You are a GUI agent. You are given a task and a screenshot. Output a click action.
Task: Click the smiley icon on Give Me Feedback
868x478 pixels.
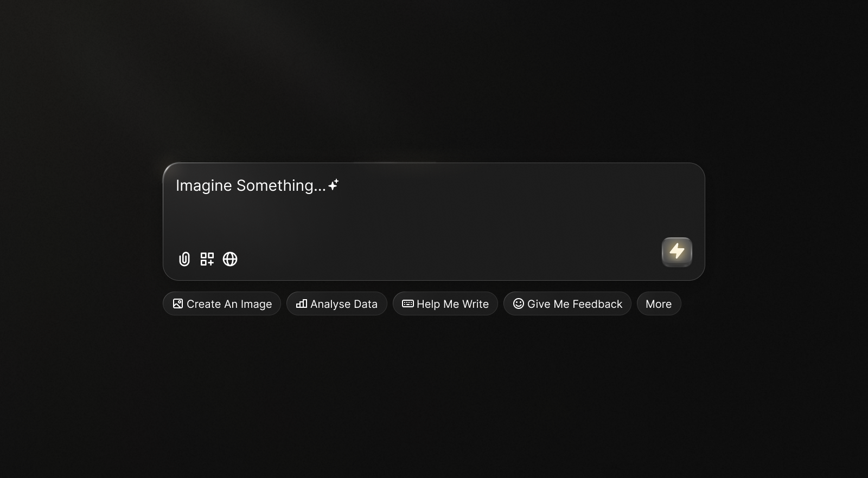(519, 303)
